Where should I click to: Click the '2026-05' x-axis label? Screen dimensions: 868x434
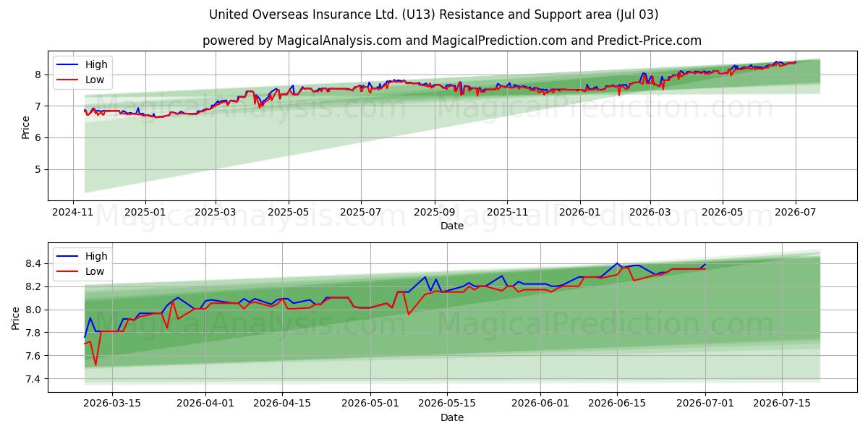point(723,213)
